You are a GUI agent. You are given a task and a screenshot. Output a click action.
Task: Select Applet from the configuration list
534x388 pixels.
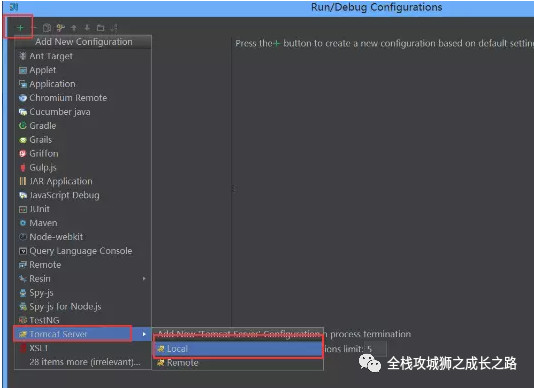[x=83, y=70]
